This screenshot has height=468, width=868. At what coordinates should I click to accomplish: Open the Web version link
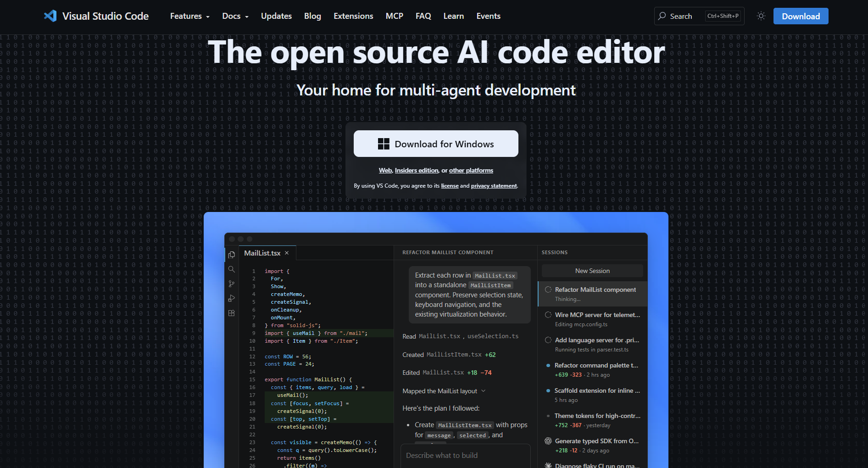385,170
